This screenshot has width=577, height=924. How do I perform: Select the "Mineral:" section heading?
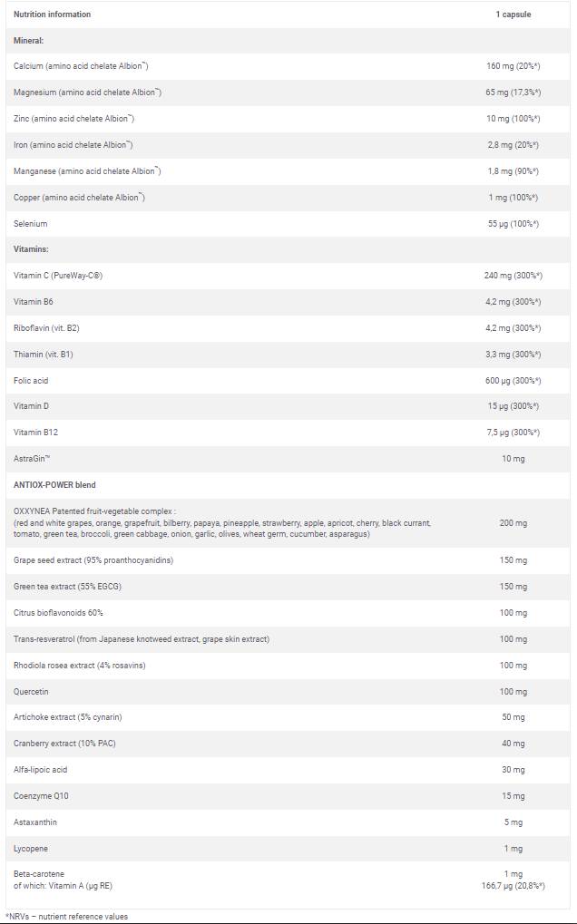coord(29,41)
